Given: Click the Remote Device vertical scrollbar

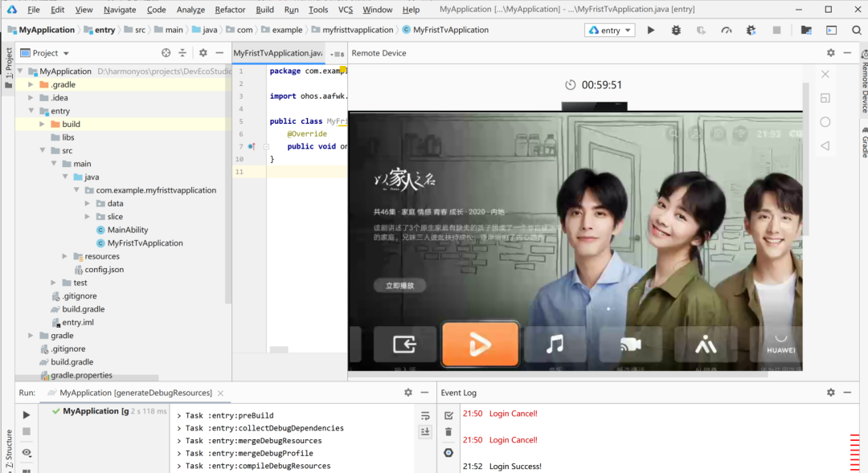Looking at the screenshot, I should click(806, 161).
